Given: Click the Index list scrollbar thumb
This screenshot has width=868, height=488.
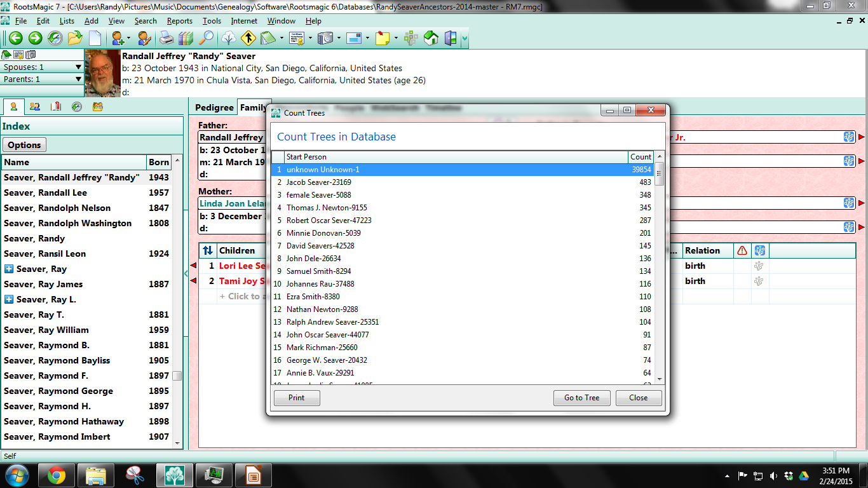Looking at the screenshot, I should click(177, 376).
